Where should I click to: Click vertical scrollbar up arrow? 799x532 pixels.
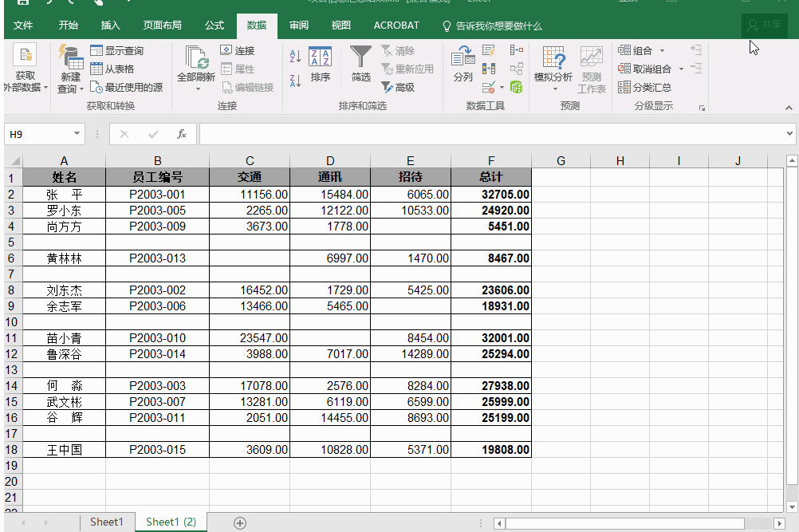[x=792, y=161]
